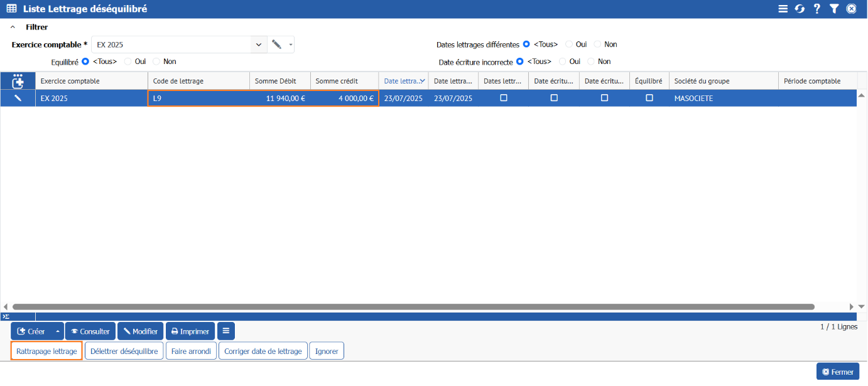The height and width of the screenshot is (386, 868).
Task: Sort by the Code de lettrage column
Action: (198, 81)
